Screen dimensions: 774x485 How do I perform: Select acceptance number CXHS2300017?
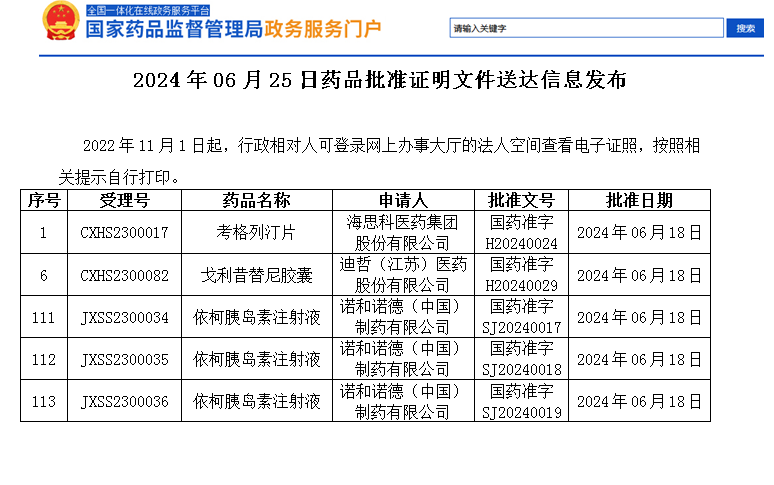124,232
